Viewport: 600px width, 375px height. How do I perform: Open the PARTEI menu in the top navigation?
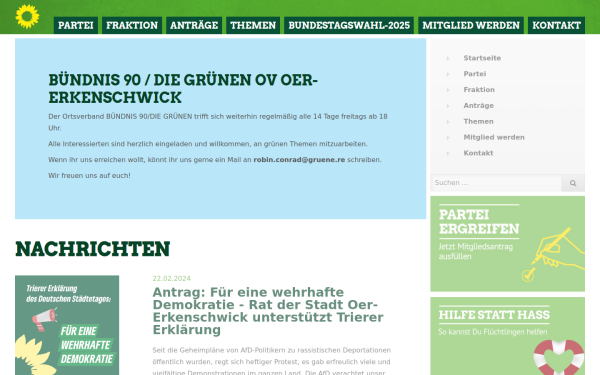point(76,25)
